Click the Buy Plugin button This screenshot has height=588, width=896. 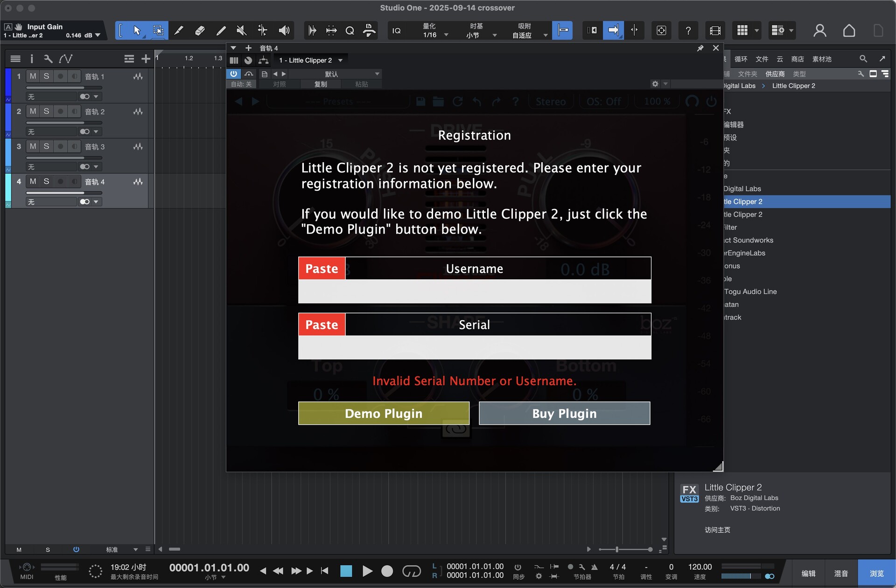[564, 414]
